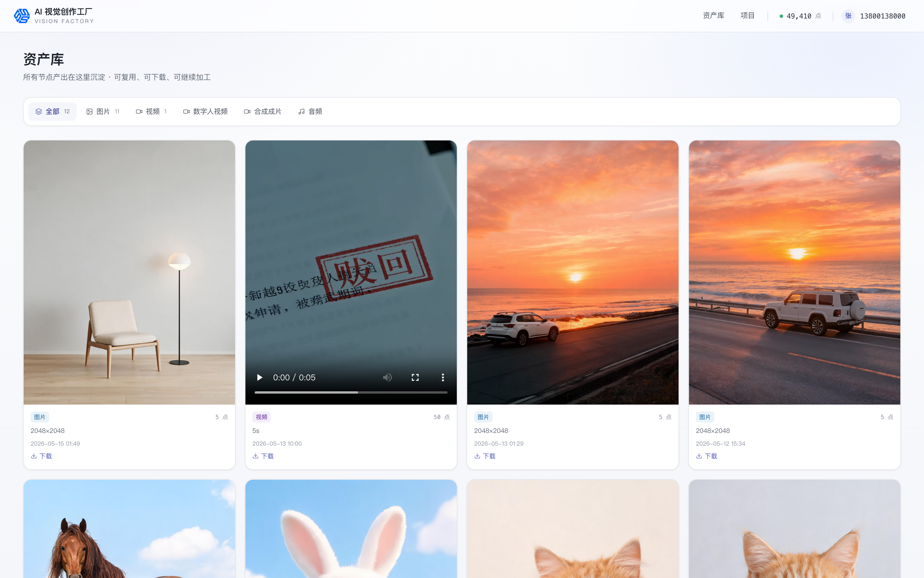Viewport: 924px width, 578px height.
Task: Click the 图片 tag on the 15:34 card
Action: (705, 417)
